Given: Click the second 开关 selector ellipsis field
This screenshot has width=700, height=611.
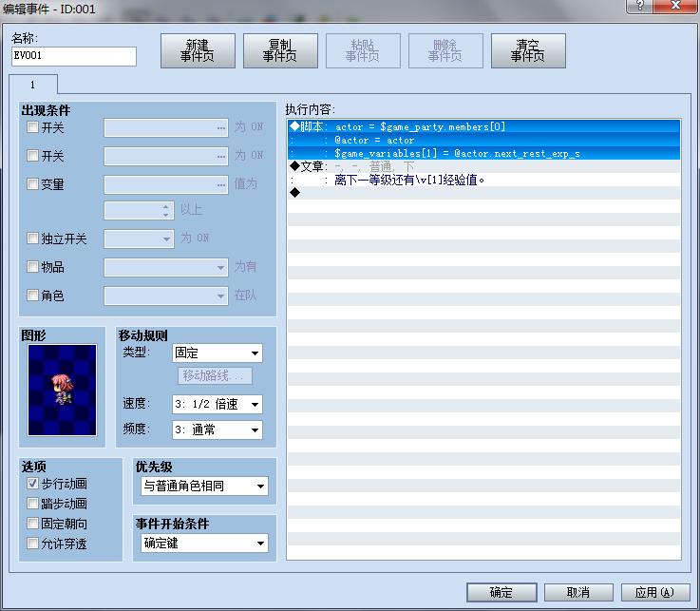Looking at the screenshot, I should click(x=166, y=157).
